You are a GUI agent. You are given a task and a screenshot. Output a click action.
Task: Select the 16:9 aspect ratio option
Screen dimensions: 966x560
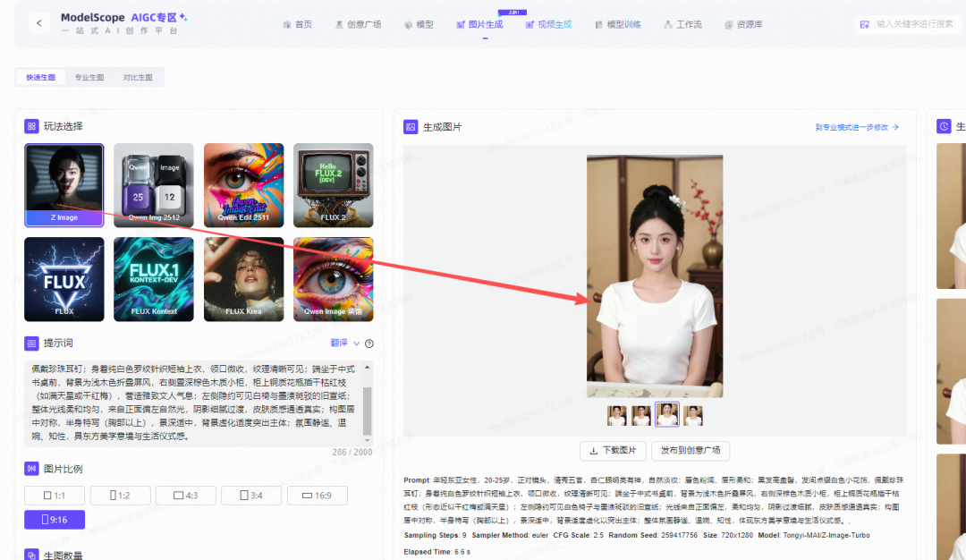(318, 495)
